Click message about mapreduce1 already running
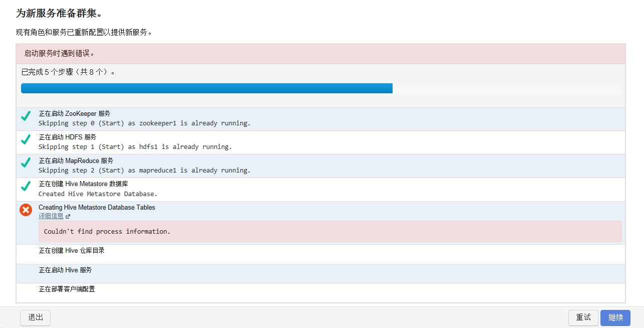 pyautogui.click(x=144, y=171)
